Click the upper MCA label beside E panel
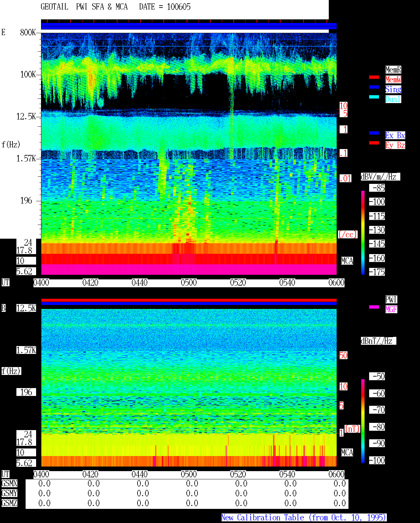 point(347,261)
